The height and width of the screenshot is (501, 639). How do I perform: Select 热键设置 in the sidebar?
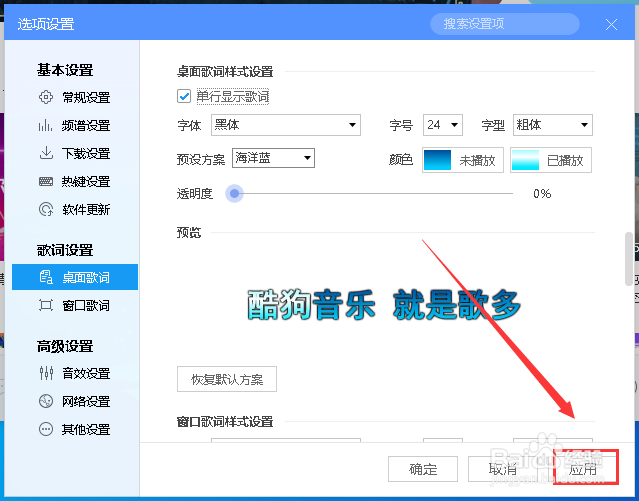tap(86, 181)
